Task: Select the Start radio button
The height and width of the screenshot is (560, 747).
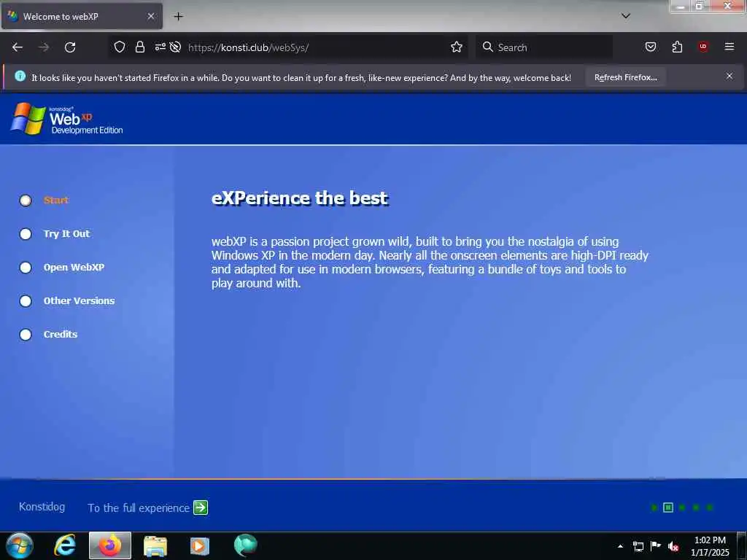Action: coord(26,201)
